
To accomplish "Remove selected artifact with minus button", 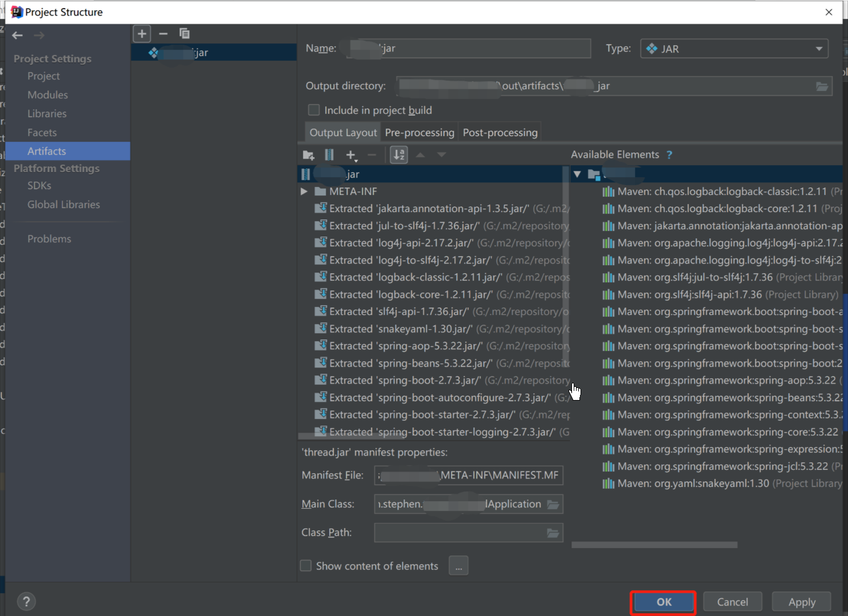I will pyautogui.click(x=163, y=34).
